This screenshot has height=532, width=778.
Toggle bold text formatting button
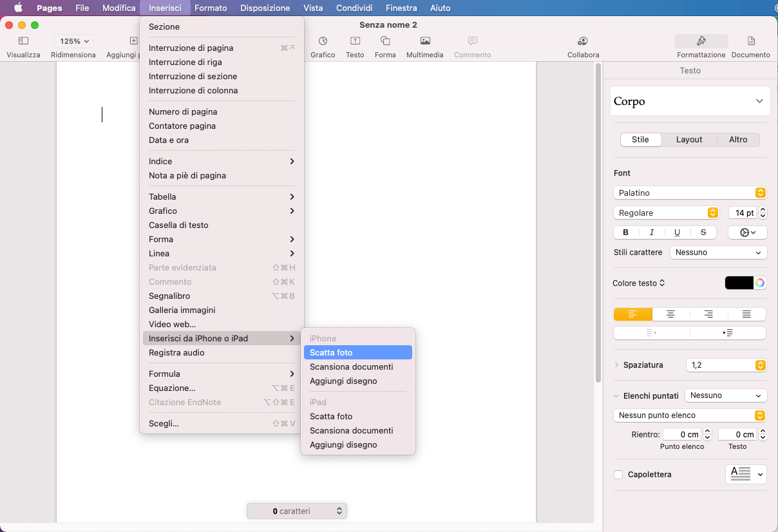626,233
